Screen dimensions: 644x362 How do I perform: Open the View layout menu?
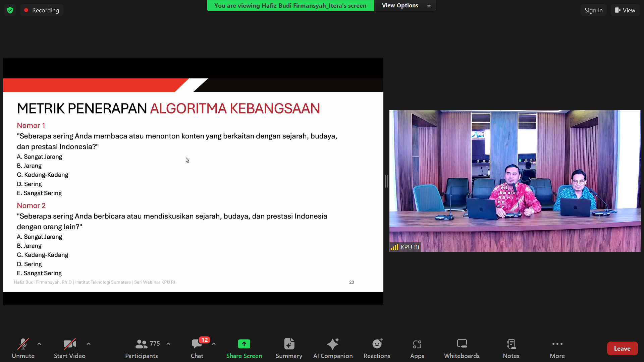625,10
